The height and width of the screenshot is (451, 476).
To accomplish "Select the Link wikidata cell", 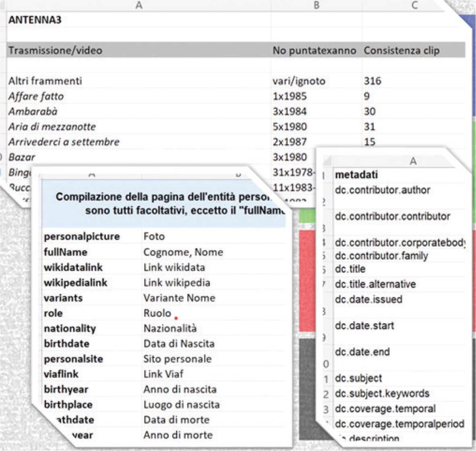I will 213,267.
